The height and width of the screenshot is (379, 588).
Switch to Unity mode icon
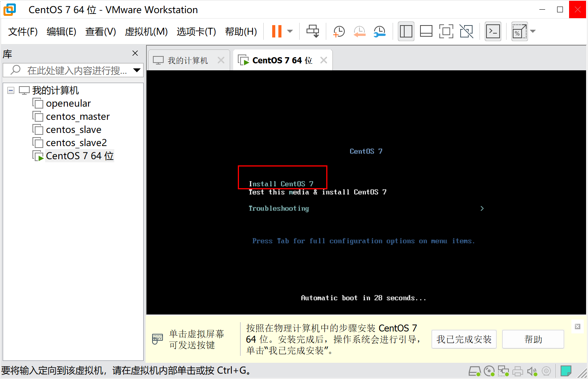coord(466,31)
